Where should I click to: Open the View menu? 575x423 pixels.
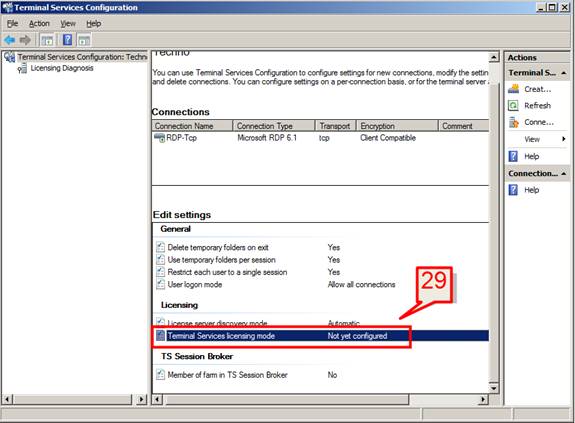(x=68, y=24)
